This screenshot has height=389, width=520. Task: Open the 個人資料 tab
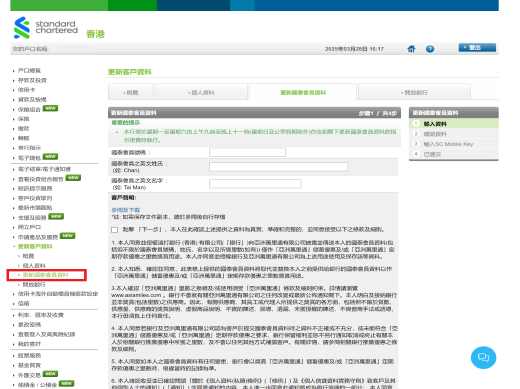[201, 92]
